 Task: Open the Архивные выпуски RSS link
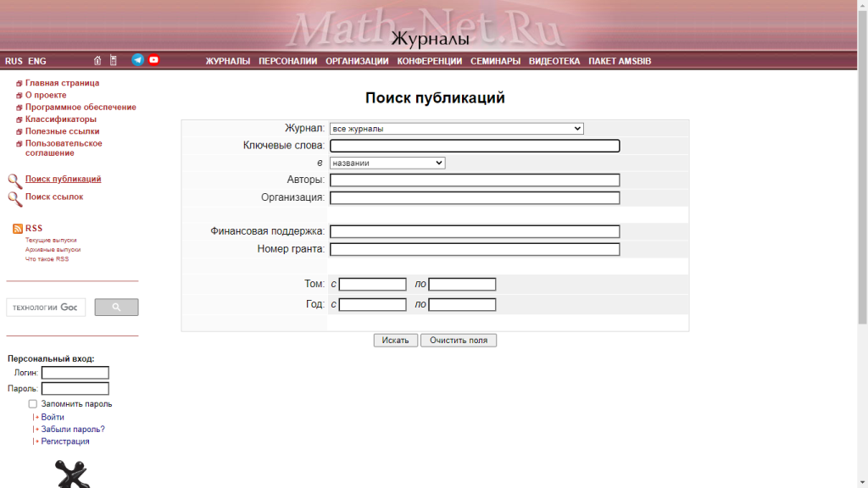point(53,250)
